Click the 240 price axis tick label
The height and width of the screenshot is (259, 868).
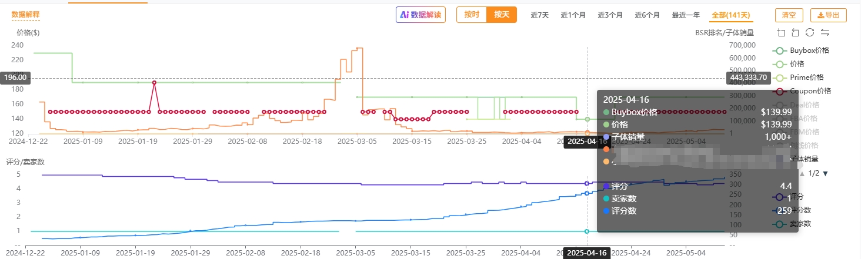[18, 45]
